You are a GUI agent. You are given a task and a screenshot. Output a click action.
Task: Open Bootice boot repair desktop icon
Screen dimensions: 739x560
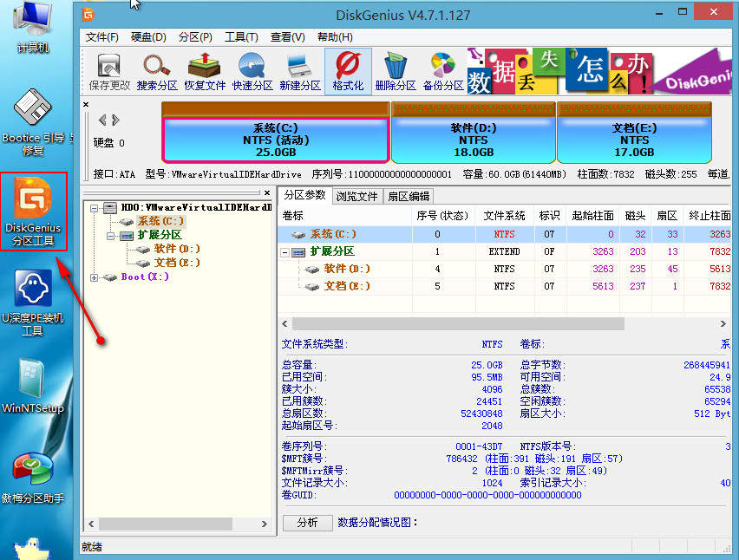coord(34,122)
